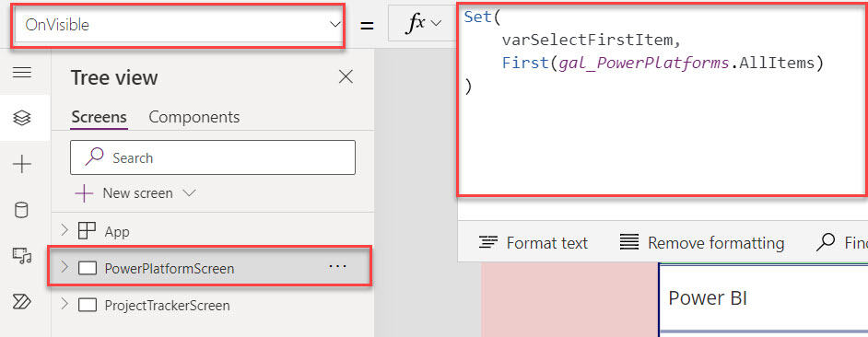Screen dimensions: 868x337
Task: Select the Power BI gallery item
Action: [763, 297]
